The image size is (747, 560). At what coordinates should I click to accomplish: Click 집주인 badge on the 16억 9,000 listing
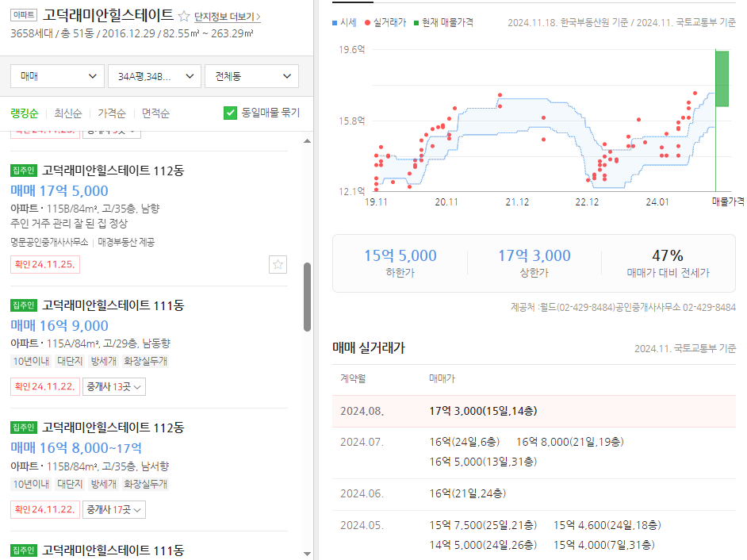point(24,305)
